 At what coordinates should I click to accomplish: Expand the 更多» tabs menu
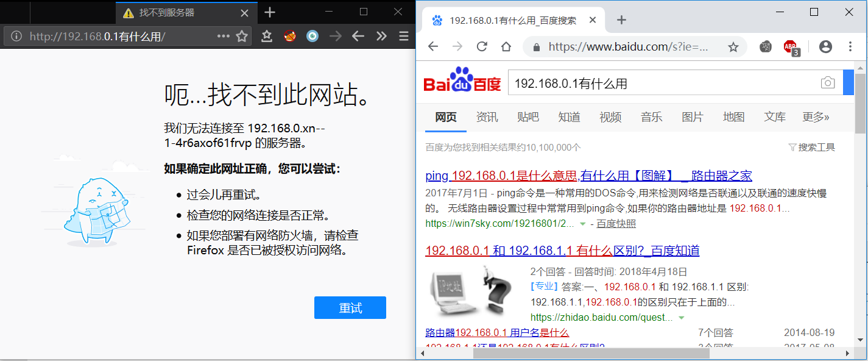point(816,116)
